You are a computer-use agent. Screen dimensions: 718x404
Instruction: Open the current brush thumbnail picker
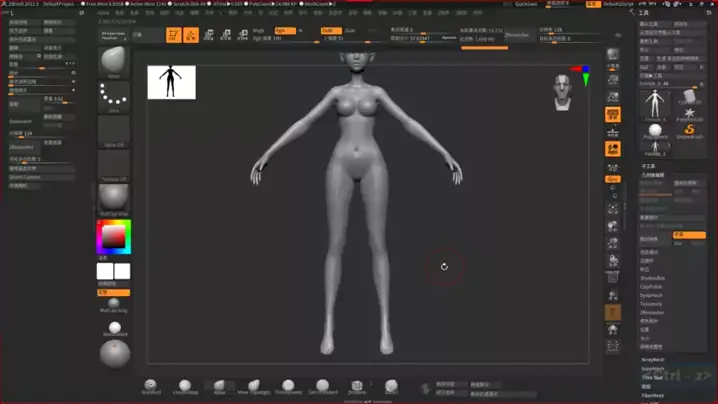point(113,60)
